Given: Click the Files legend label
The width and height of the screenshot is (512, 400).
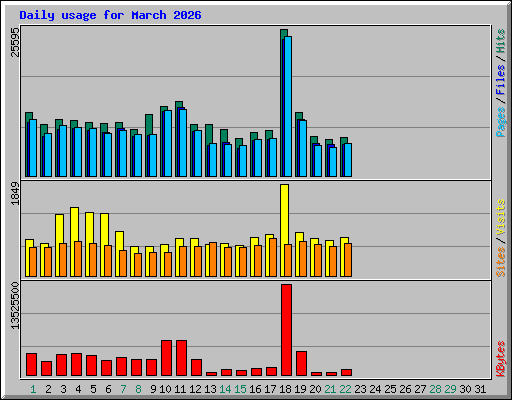Looking at the screenshot, I should (x=500, y=80).
